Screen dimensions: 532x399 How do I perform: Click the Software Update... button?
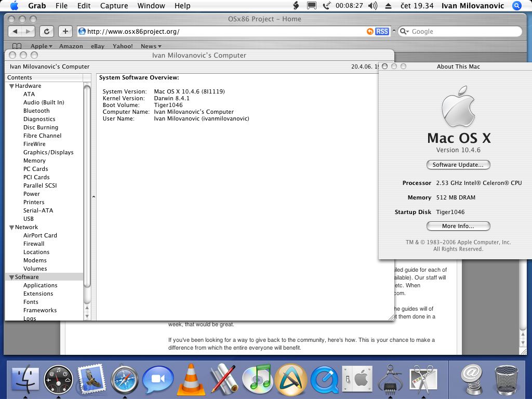pyautogui.click(x=458, y=165)
